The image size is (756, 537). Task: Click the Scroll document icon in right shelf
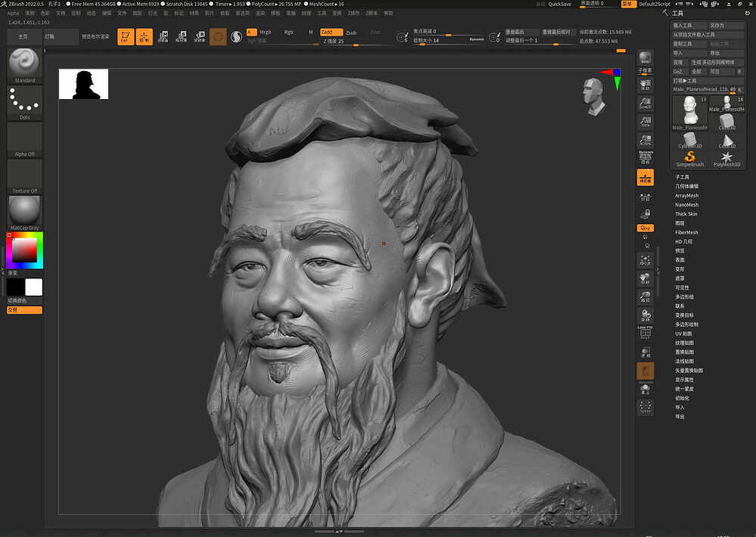point(645,85)
